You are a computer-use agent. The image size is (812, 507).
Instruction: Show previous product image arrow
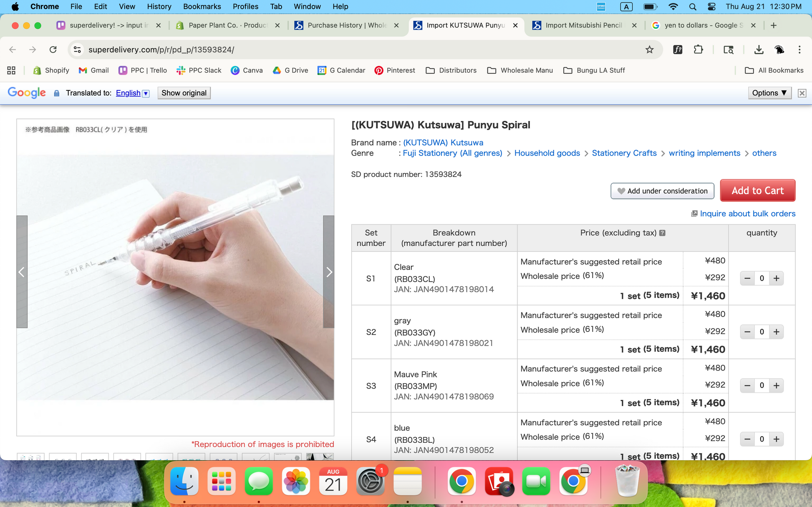coord(22,272)
